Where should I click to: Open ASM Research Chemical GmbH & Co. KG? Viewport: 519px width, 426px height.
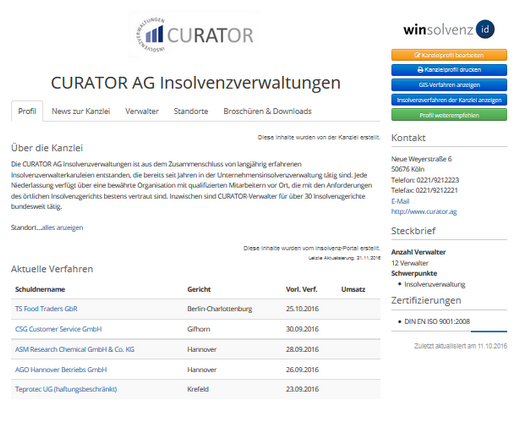75,349
